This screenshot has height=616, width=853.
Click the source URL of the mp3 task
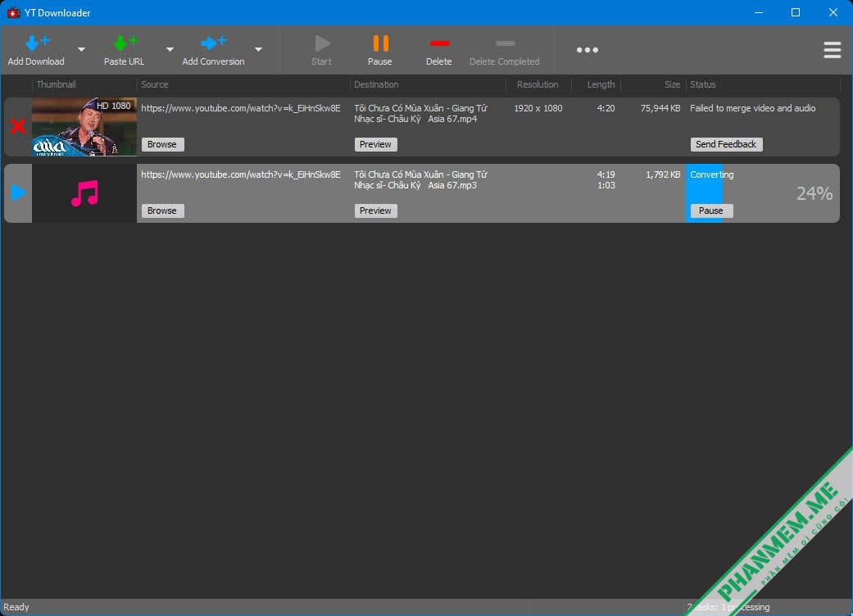pos(241,174)
